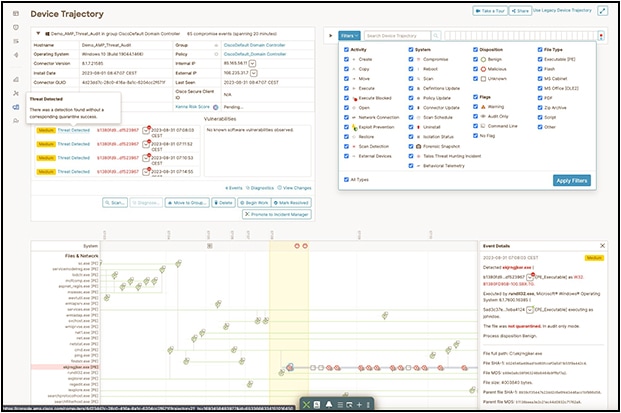Open the CiscoDefault Domain Controller group link
This screenshot has height=413, width=621.
click(254, 45)
